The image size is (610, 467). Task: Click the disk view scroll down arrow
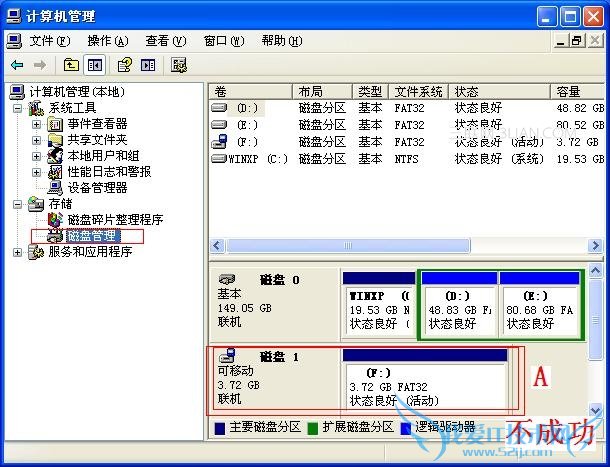click(x=596, y=410)
